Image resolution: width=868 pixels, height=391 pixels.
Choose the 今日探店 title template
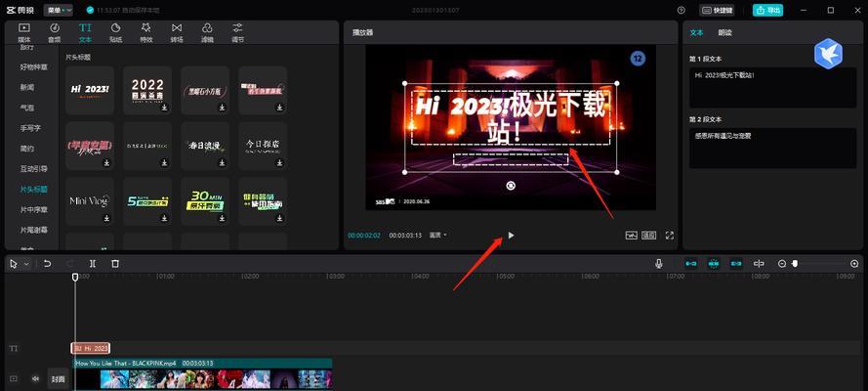pos(263,146)
